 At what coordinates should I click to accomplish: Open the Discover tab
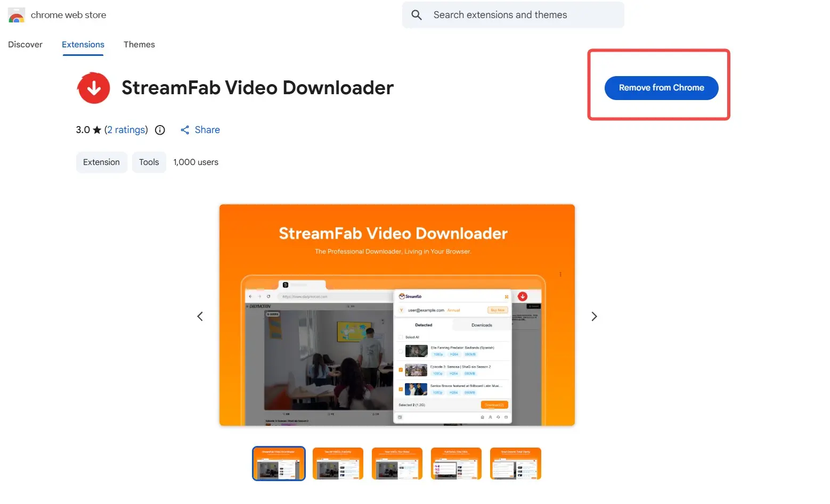[25, 45]
